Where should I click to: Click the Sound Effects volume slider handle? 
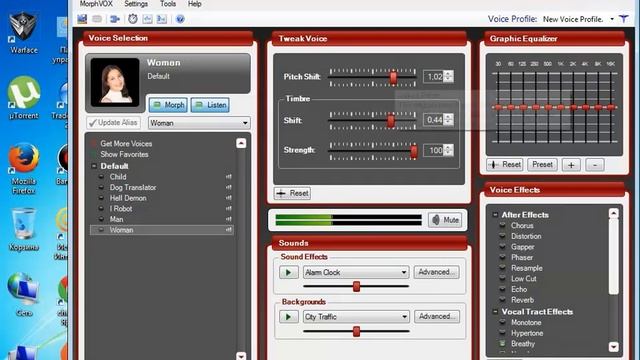click(x=356, y=286)
